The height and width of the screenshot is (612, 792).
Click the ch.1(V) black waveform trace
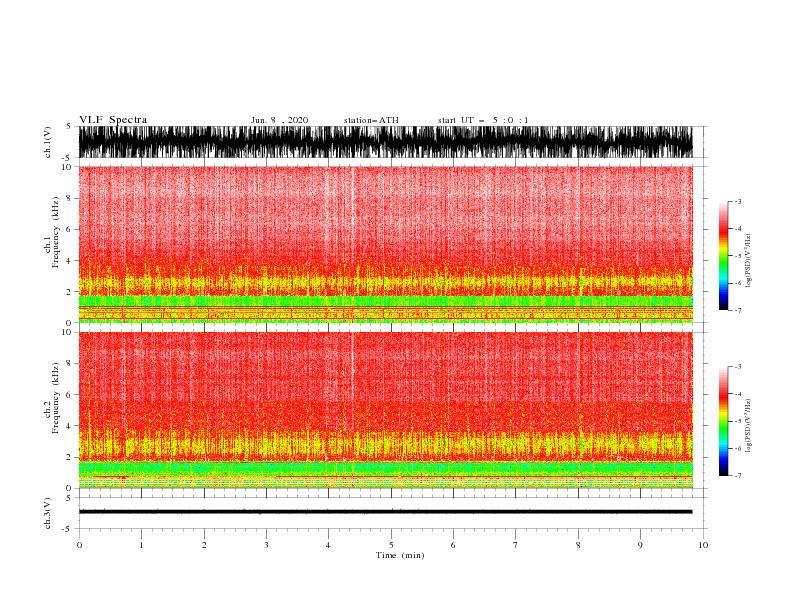tap(385, 142)
